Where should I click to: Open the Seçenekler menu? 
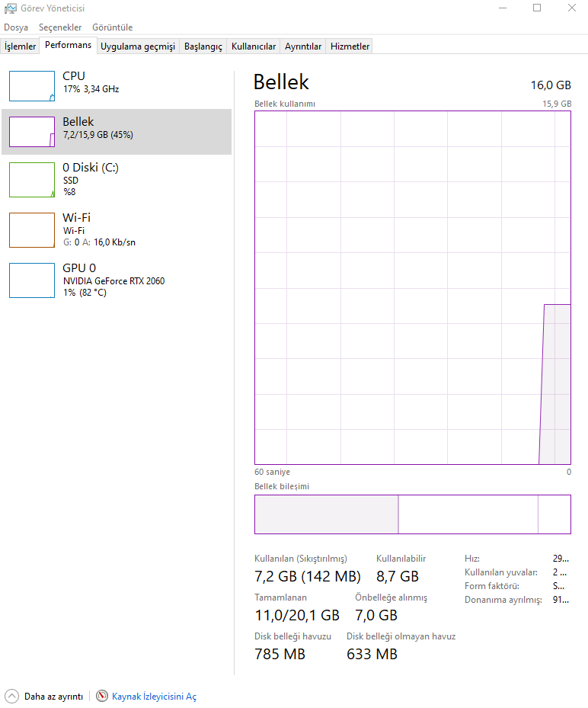pos(60,27)
